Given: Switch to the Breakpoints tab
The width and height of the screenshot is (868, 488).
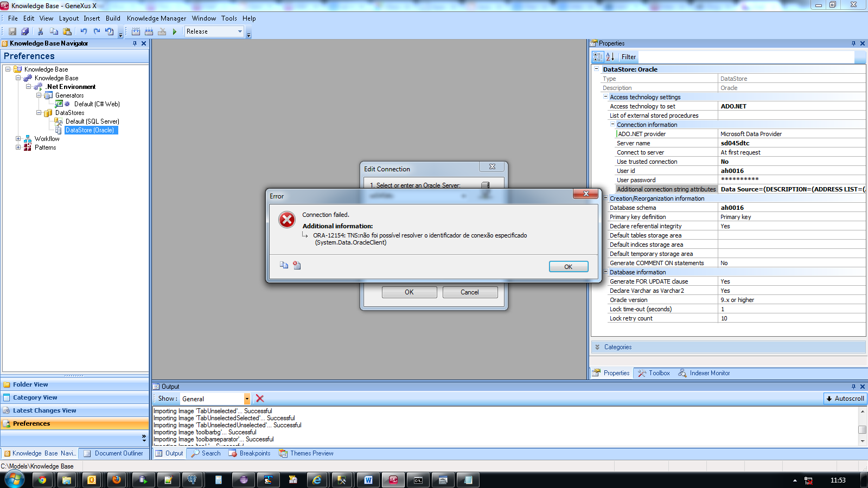Looking at the screenshot, I should coord(250,453).
